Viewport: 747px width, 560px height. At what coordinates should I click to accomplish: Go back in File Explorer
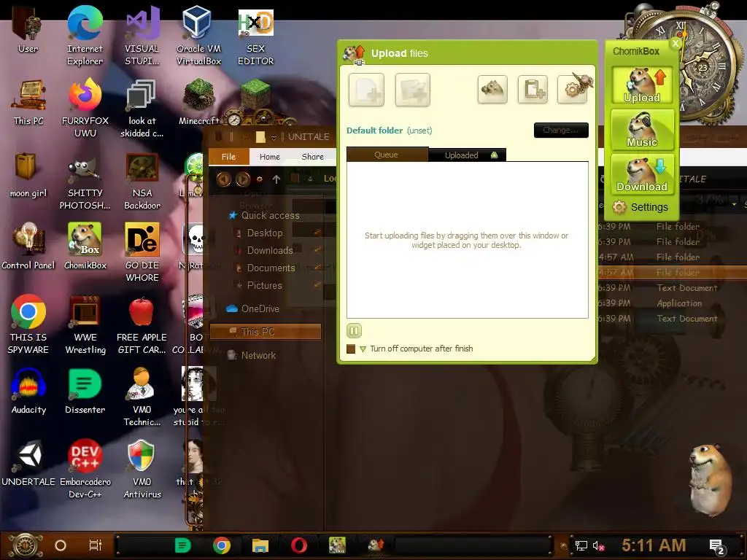tap(223, 179)
